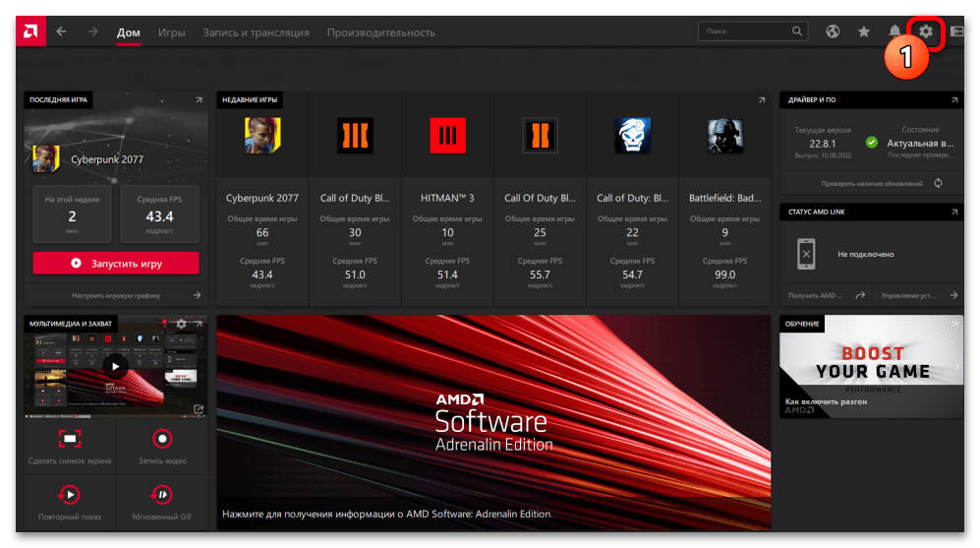Select the HITMAN 3 game tile

(447, 197)
